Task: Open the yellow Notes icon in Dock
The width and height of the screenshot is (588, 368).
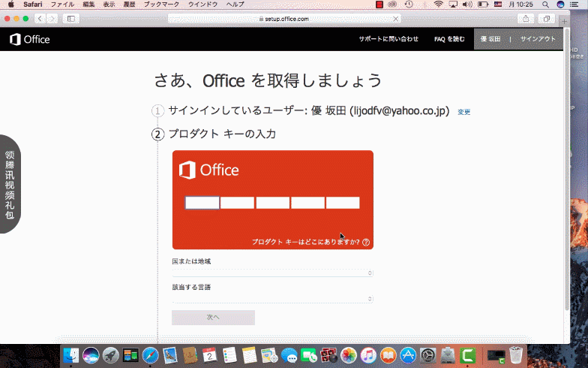Action: [249, 354]
